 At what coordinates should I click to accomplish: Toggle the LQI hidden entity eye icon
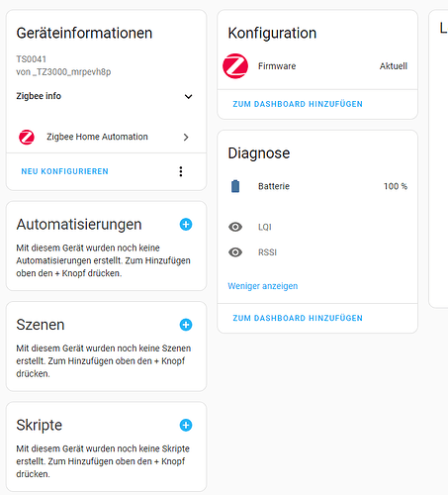point(235,227)
